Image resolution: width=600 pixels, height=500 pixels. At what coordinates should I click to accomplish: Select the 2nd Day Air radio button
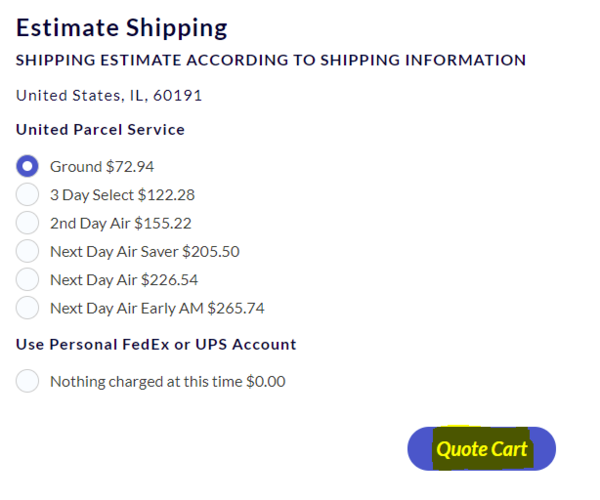point(28,223)
